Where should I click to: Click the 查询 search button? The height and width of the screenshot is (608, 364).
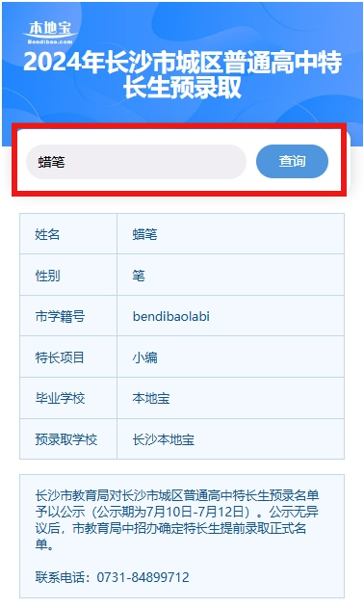292,161
